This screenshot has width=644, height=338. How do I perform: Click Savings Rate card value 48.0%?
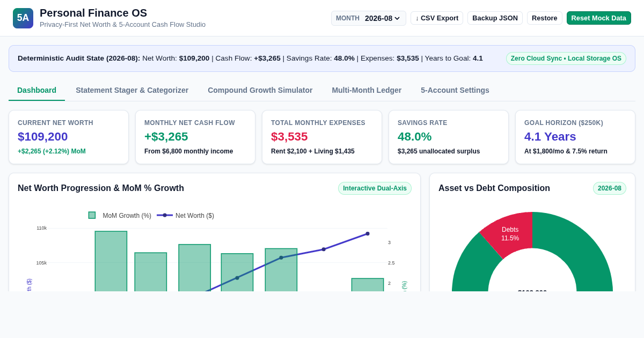point(415,137)
